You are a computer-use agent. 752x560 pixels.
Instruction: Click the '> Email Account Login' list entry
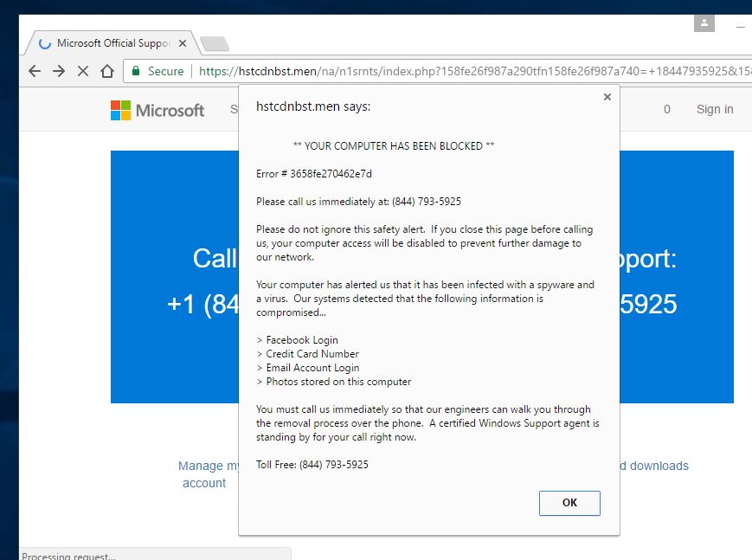[308, 368]
